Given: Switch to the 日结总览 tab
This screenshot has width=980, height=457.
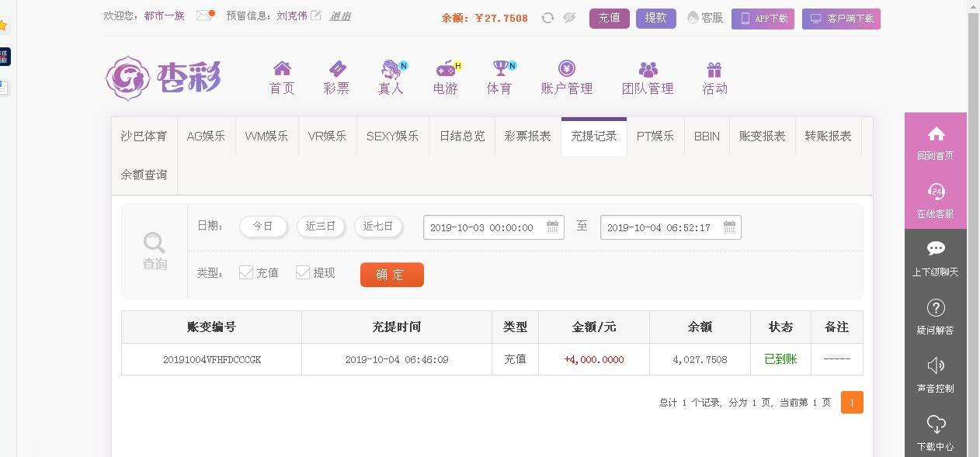Looking at the screenshot, I should point(462,136).
